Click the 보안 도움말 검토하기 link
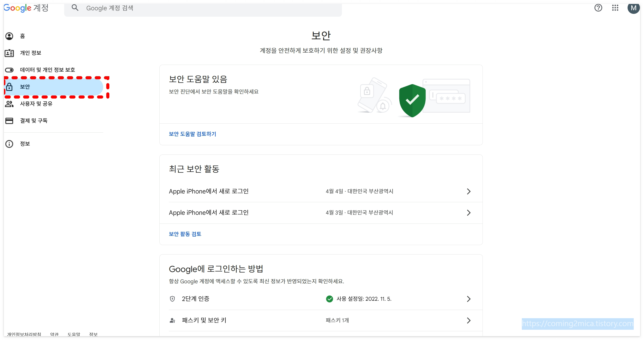The image size is (644, 340). (x=192, y=134)
